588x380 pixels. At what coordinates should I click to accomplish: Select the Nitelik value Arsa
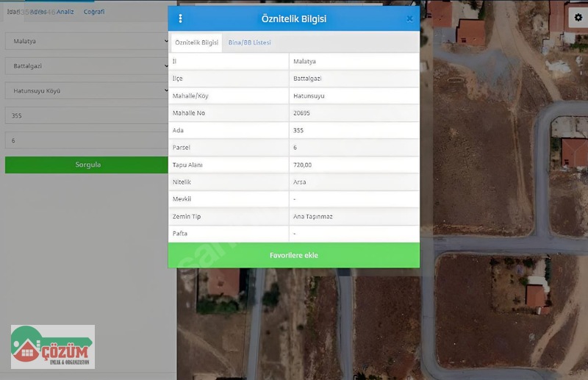click(299, 182)
